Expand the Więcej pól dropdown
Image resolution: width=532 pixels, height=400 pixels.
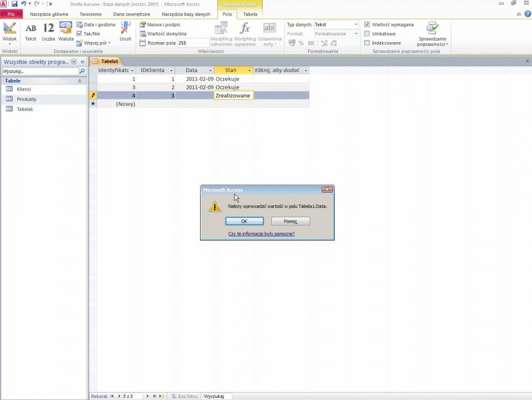click(94, 43)
